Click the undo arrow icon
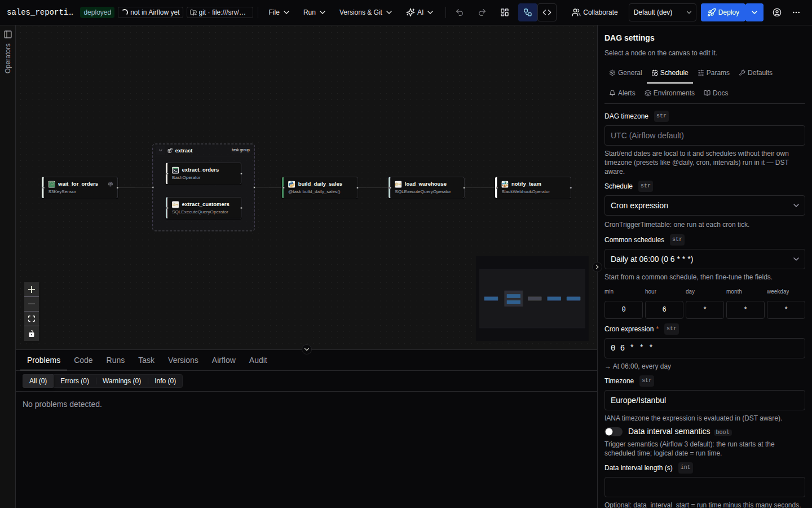The height and width of the screenshot is (508, 812). pyautogui.click(x=460, y=12)
